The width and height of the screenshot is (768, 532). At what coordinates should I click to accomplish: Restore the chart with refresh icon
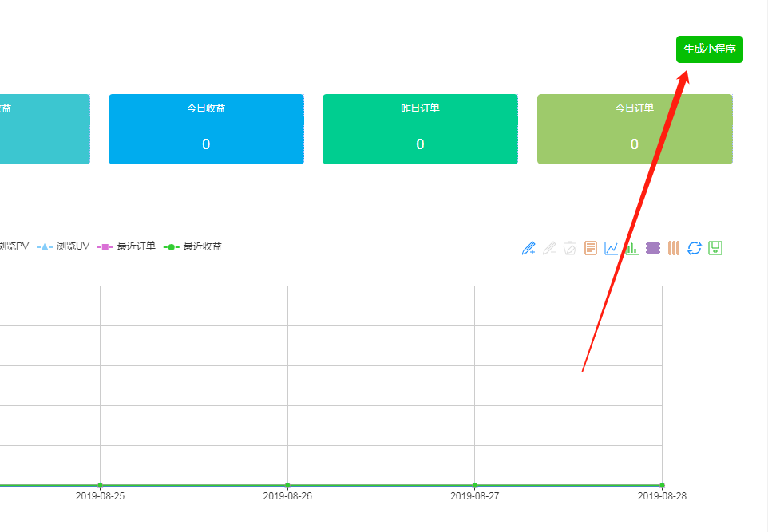[x=695, y=248]
